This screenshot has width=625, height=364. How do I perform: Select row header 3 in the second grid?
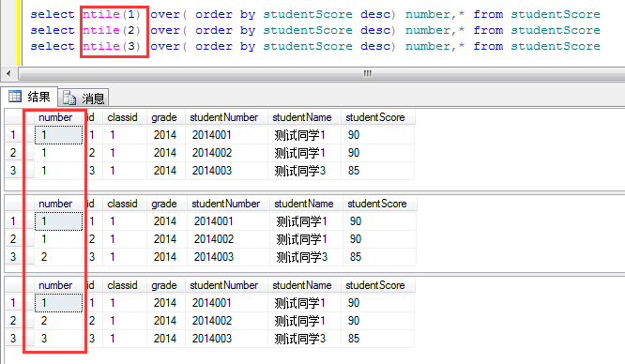pyautogui.click(x=14, y=257)
